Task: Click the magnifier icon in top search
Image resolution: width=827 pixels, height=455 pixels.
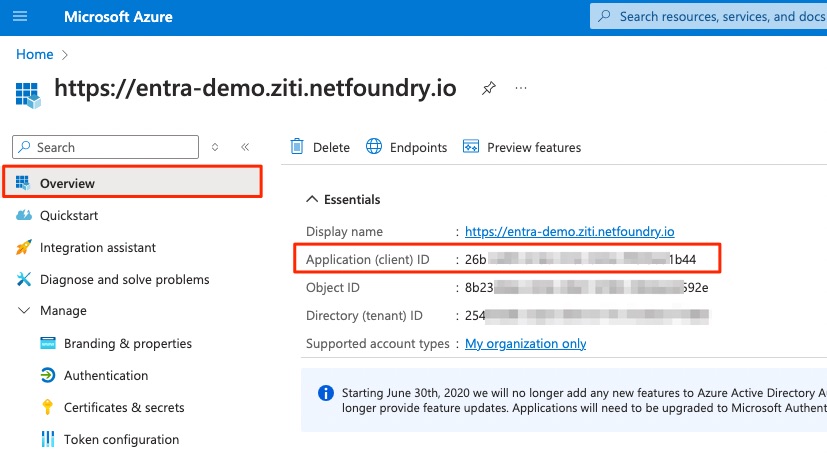Action: click(x=604, y=16)
